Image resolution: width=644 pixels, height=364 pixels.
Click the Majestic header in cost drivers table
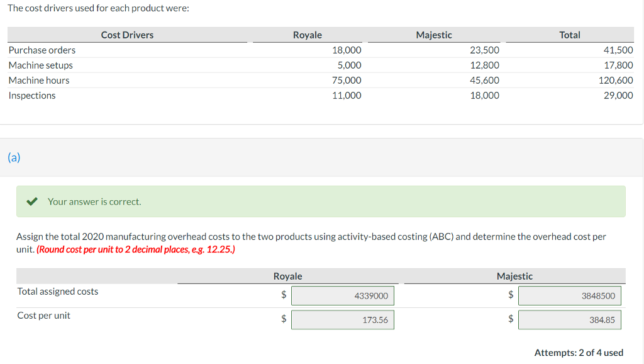pyautogui.click(x=434, y=35)
